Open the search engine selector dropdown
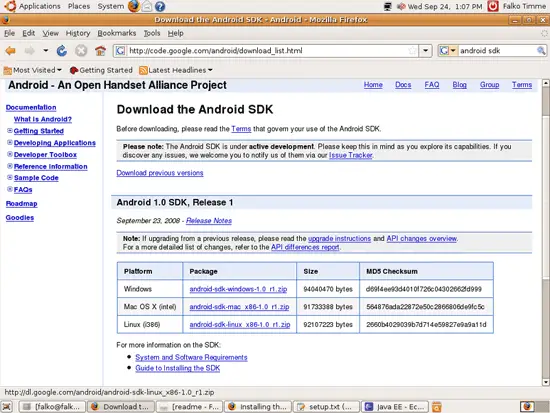 coord(448,51)
